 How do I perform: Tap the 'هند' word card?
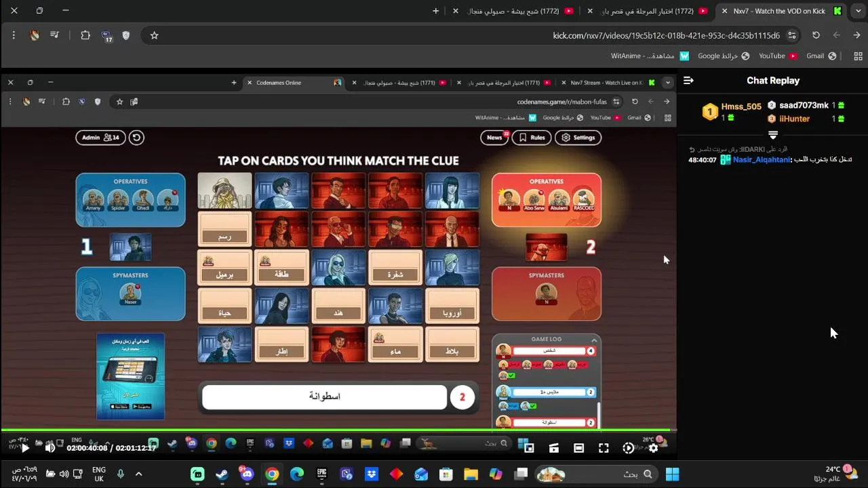point(338,306)
